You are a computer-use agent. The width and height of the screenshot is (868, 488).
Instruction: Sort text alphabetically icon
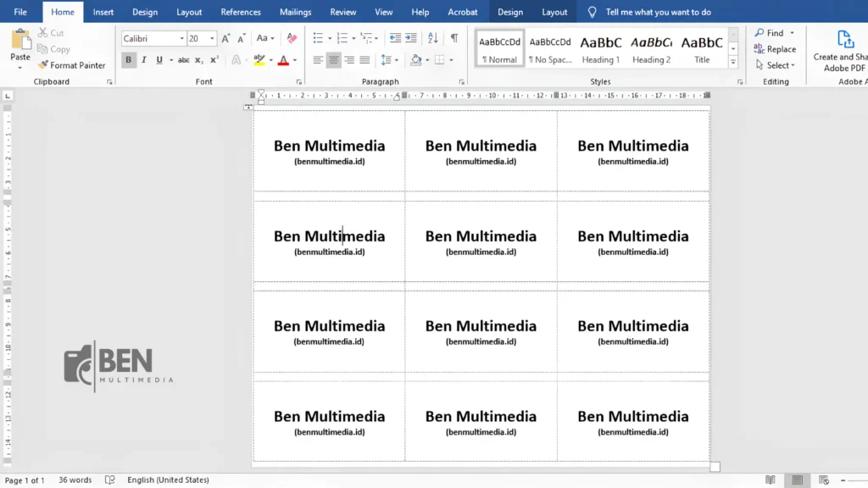433,38
